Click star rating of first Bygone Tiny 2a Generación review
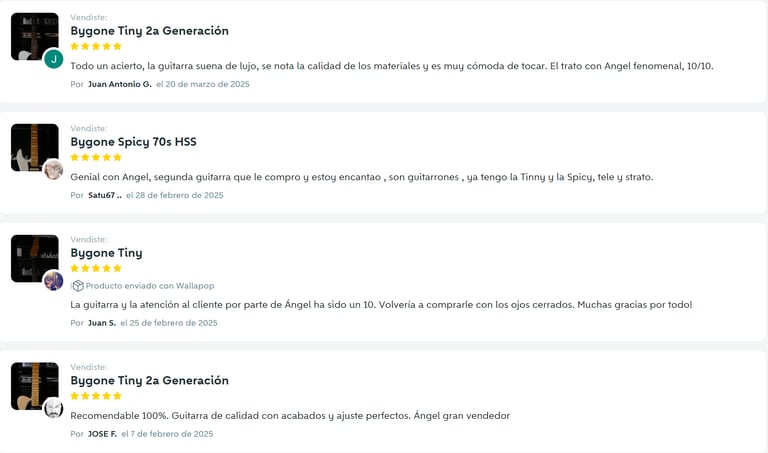The width and height of the screenshot is (768, 453). tap(96, 46)
